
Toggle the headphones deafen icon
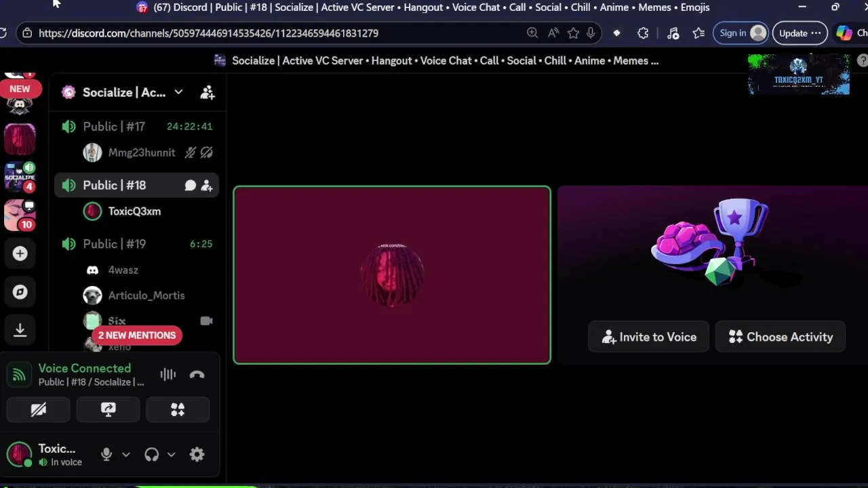(152, 455)
